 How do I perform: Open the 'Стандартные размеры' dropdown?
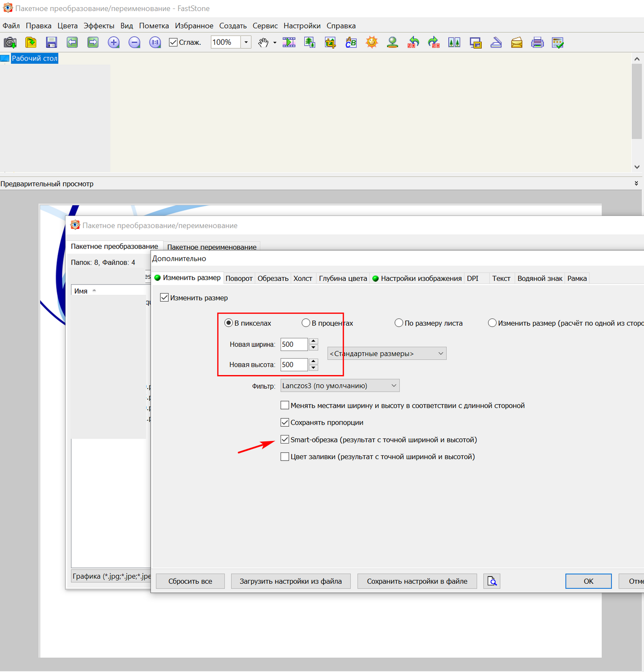[x=387, y=353]
